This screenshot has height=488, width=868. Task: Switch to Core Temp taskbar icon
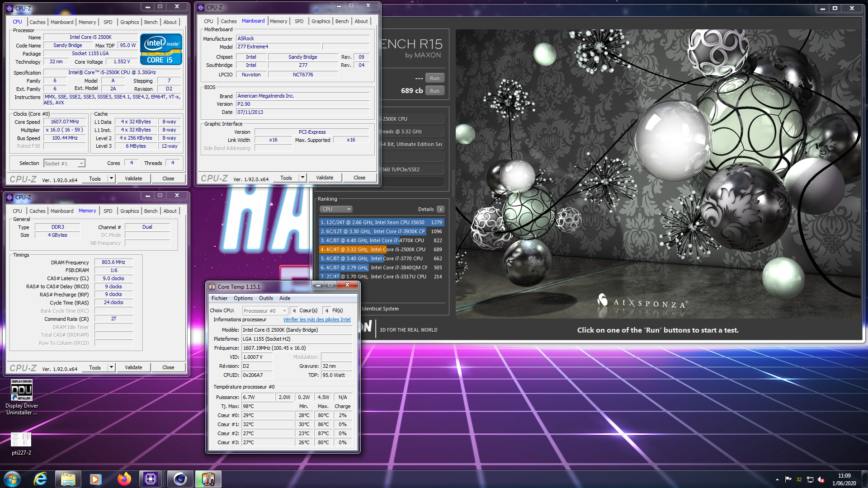208,479
